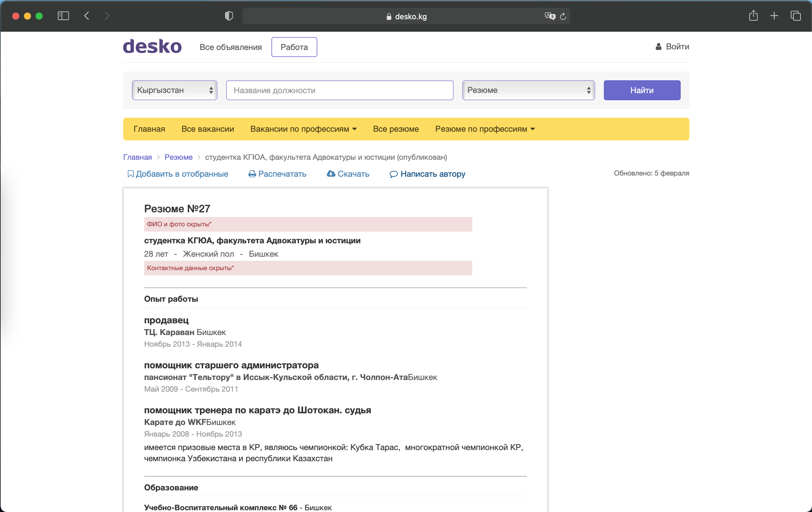This screenshot has height=512, width=812.
Task: Open Все вакансии menu item
Action: (x=208, y=129)
